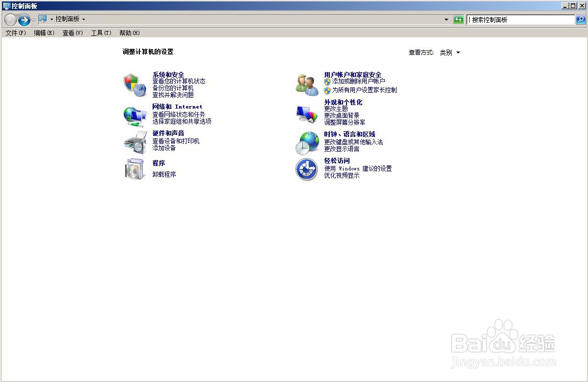This screenshot has width=588, height=382.
Task: Click 查看您的计算机状态 link
Action: (x=179, y=81)
